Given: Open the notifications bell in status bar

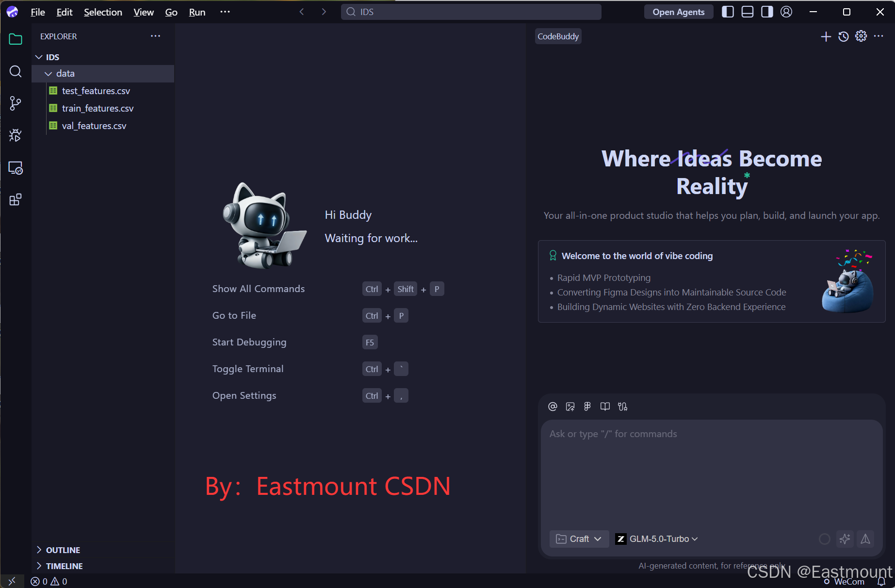Looking at the screenshot, I should pos(881,581).
